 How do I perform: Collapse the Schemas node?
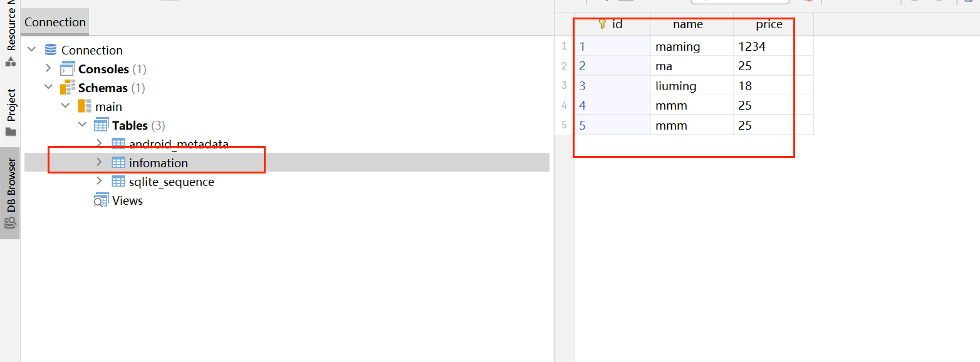click(x=49, y=88)
